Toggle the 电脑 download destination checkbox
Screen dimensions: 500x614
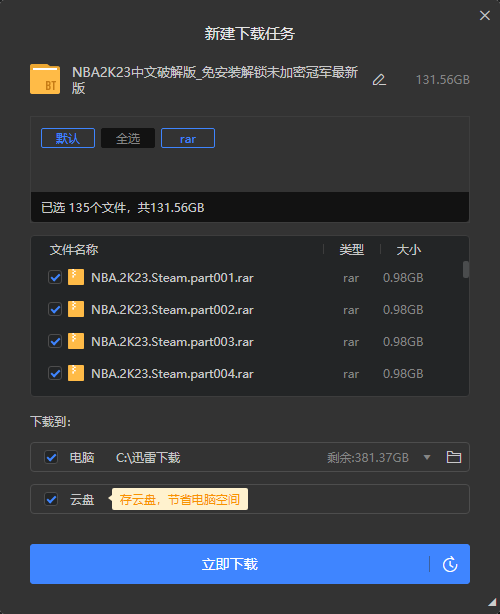51,457
